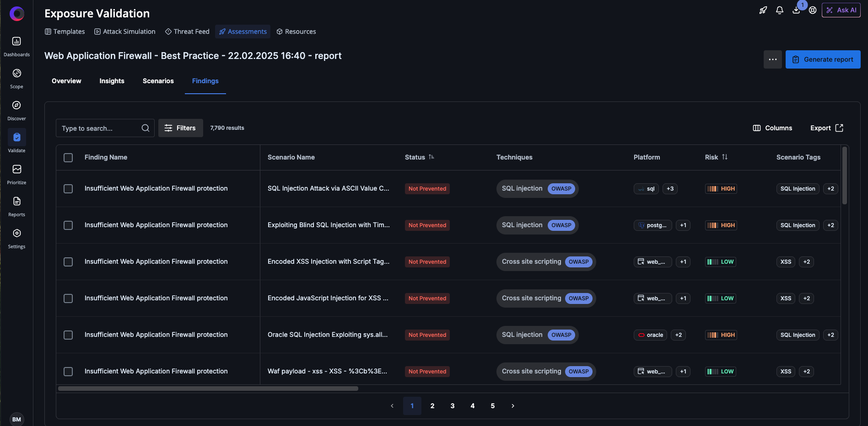Open Settings from the sidebar

coord(16,237)
